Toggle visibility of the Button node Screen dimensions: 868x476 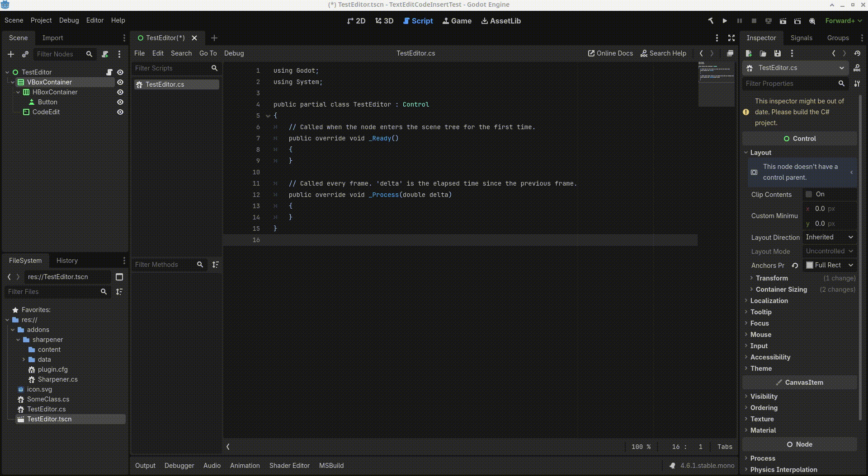tap(120, 102)
